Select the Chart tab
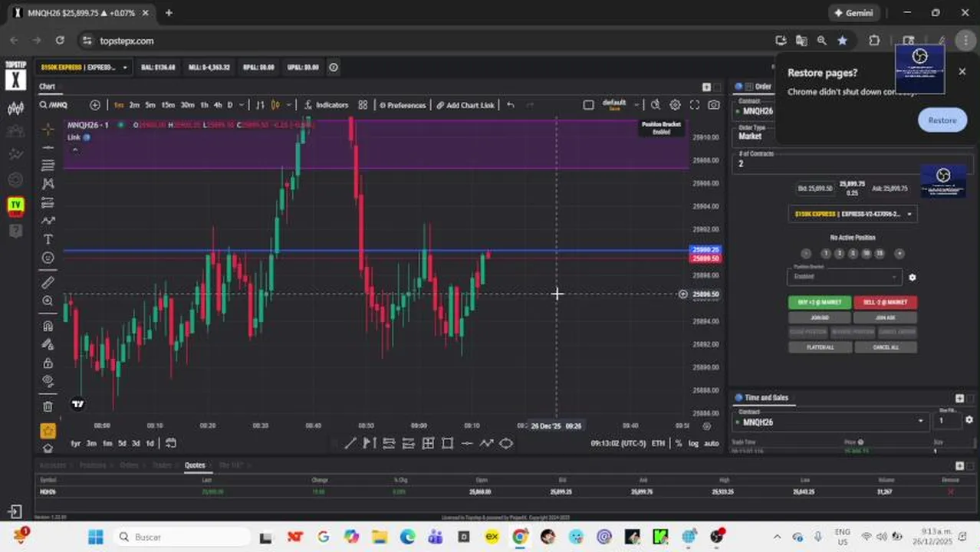Viewport: 980px width, 552px height. coord(48,87)
